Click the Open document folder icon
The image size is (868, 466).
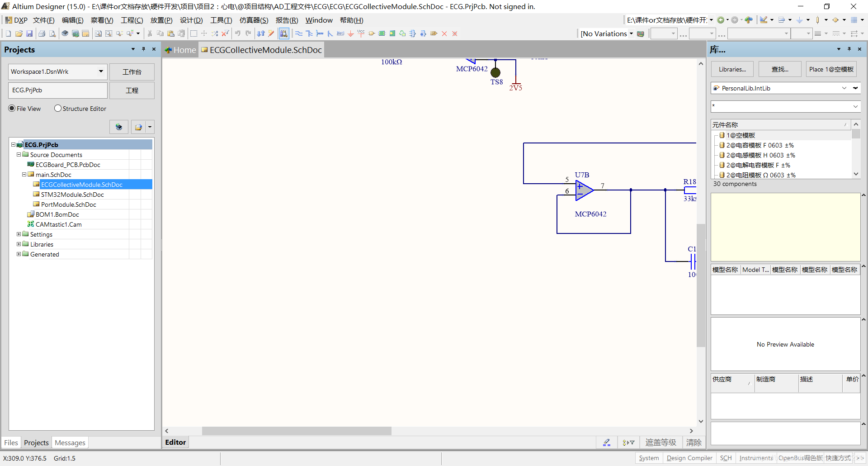pos(19,33)
